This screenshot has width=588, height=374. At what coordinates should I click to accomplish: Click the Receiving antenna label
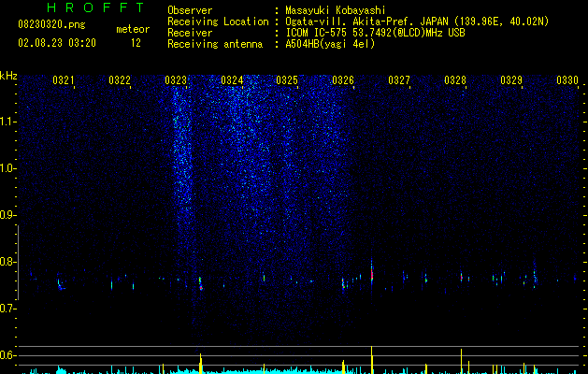click(x=215, y=44)
